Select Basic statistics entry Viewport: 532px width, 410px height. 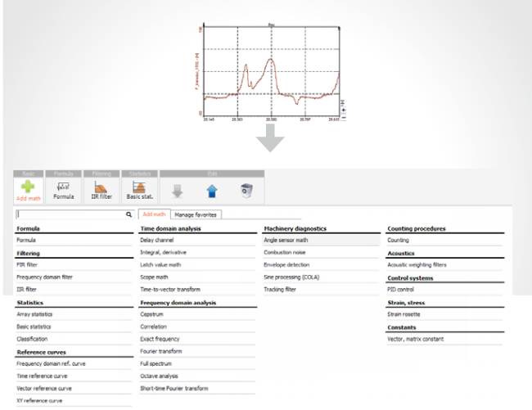pos(74,327)
